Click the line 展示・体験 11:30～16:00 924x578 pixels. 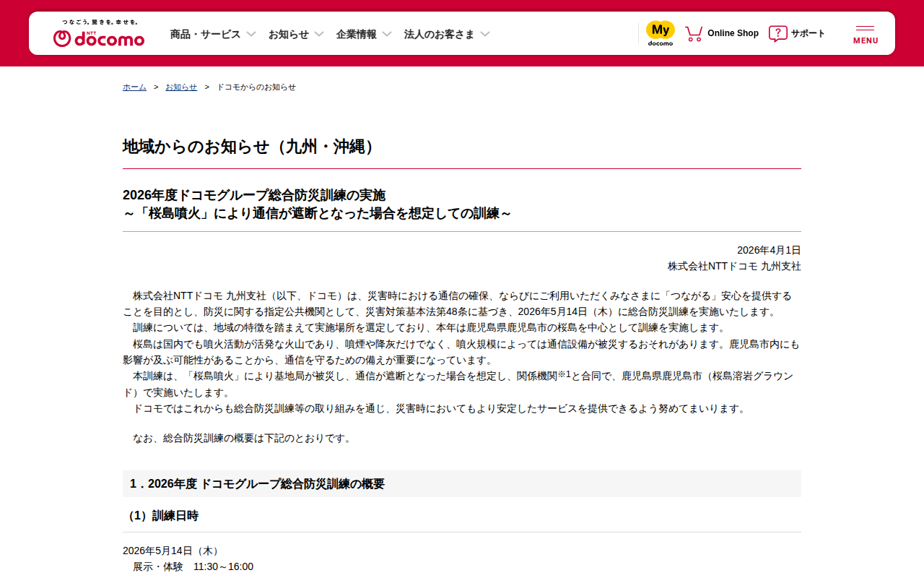click(193, 566)
